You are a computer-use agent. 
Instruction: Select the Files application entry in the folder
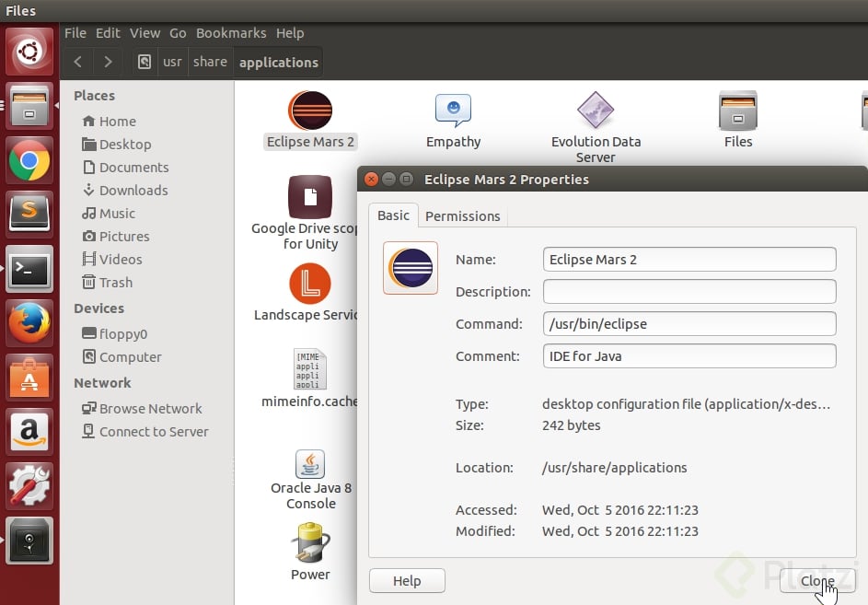738,121
